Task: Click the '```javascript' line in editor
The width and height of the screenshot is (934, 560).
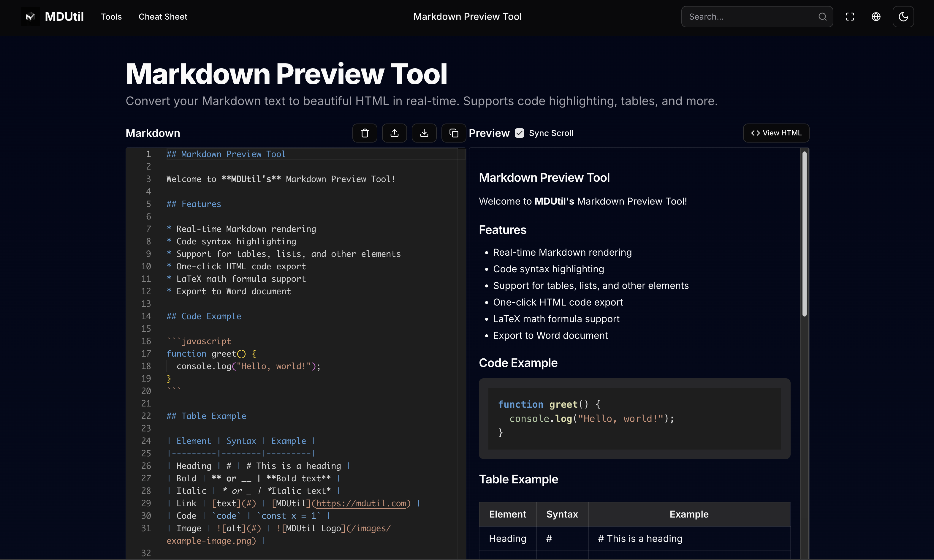Action: pyautogui.click(x=199, y=341)
